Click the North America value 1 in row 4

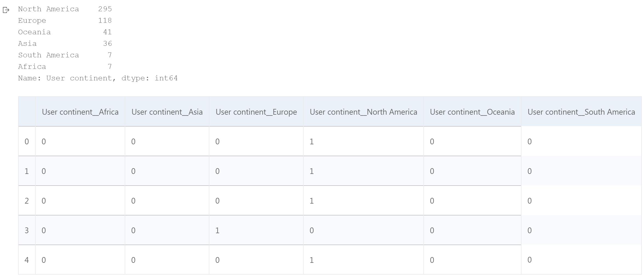[x=312, y=260]
